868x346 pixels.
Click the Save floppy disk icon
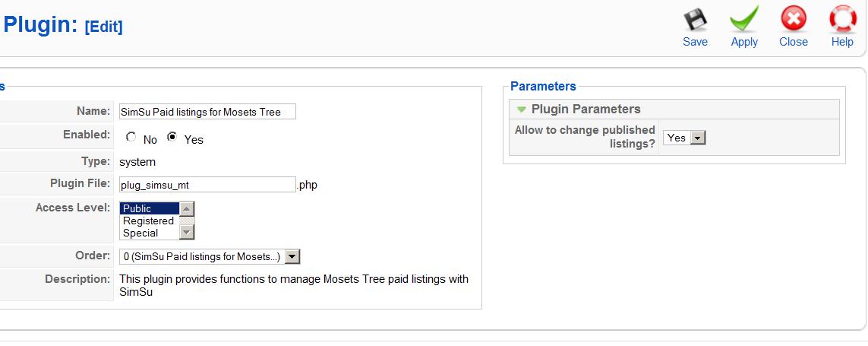coord(695,19)
